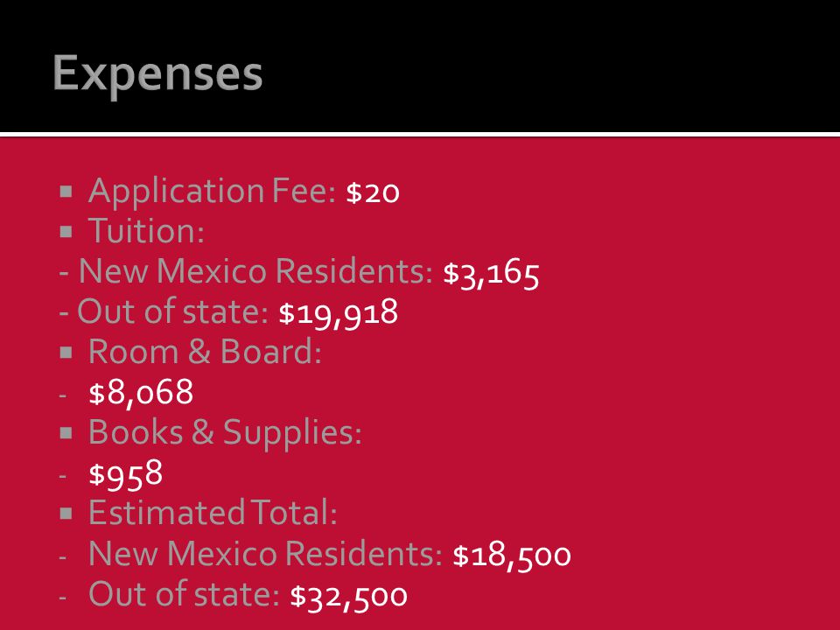Screen dimensions: 840x630
Task: Click the Expenses slide title
Action: pyautogui.click(x=157, y=75)
